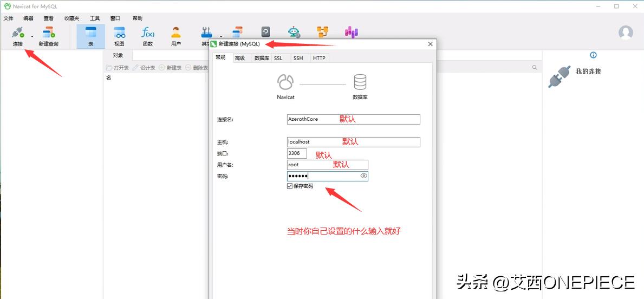Click the automation robot toolbar icon
Screen dimensions: 644x299
[294, 32]
